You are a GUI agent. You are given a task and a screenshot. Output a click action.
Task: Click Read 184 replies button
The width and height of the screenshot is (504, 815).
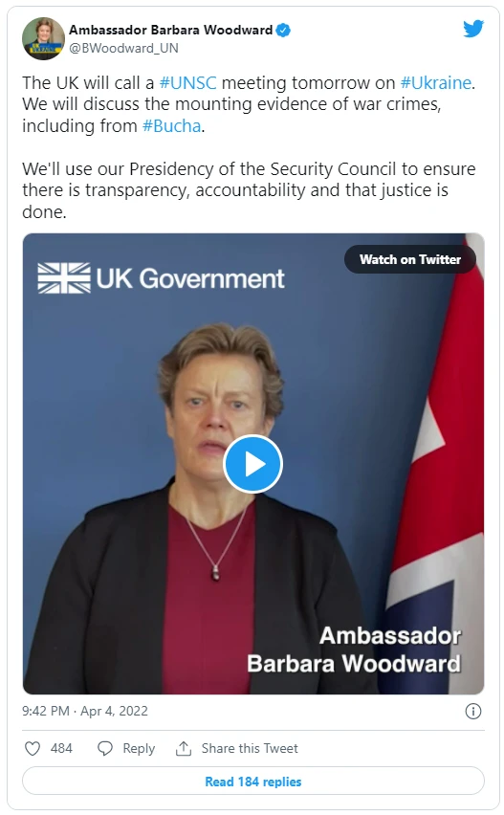click(x=253, y=782)
